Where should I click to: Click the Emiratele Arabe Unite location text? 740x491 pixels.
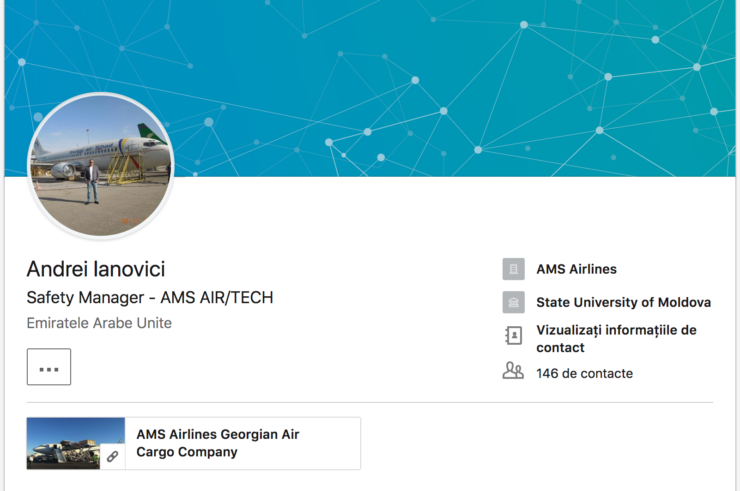[99, 323]
